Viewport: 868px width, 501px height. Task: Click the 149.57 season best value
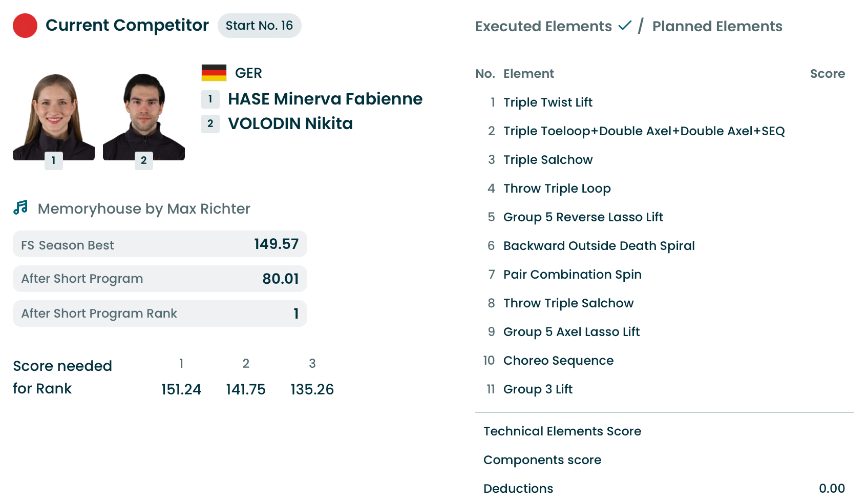click(277, 244)
